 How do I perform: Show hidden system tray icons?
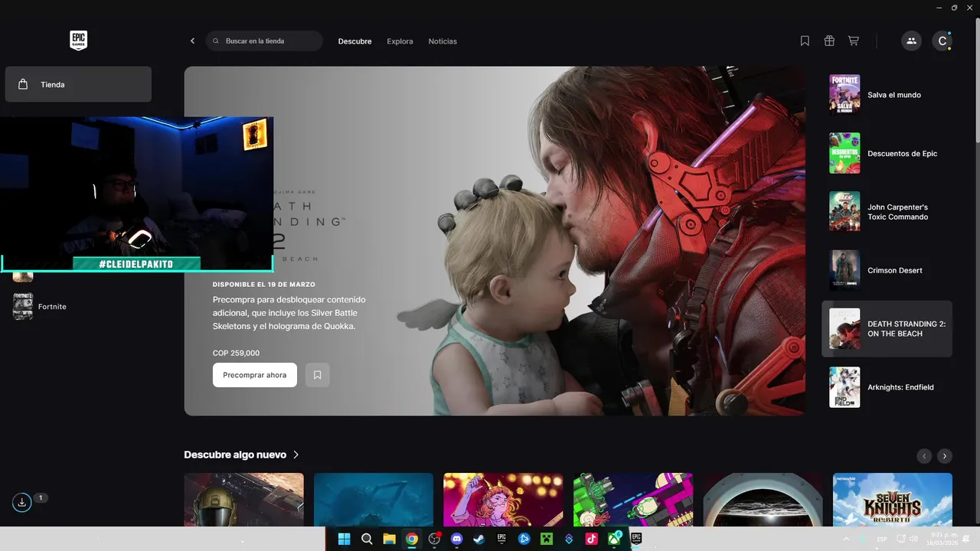click(846, 539)
